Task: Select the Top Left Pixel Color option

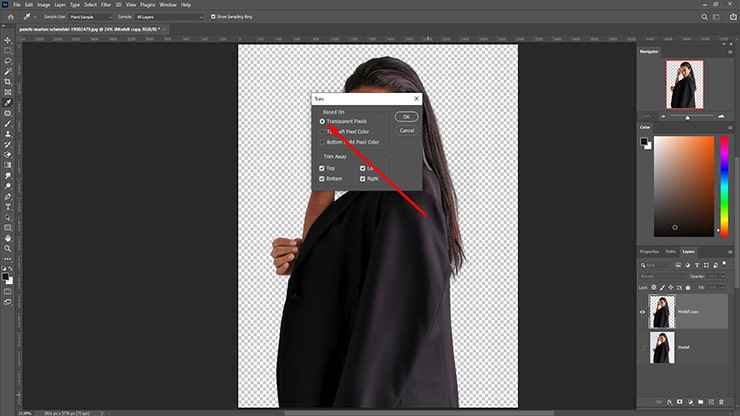Action: tap(322, 132)
